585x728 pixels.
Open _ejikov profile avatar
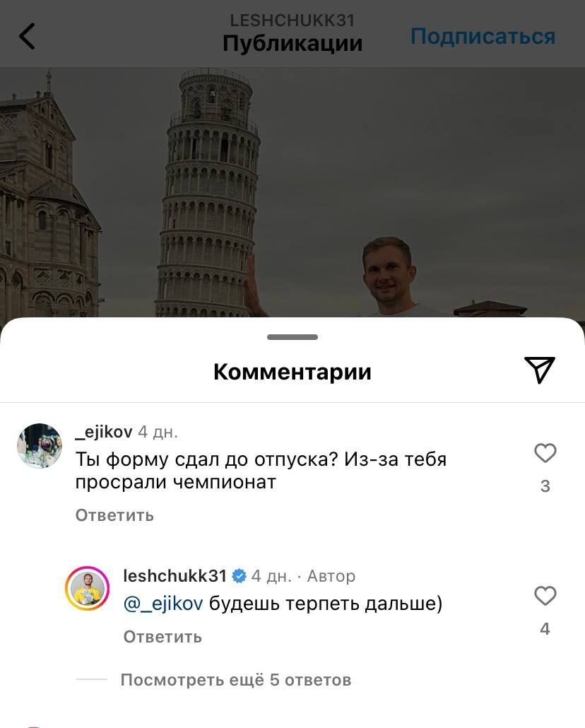click(x=40, y=446)
